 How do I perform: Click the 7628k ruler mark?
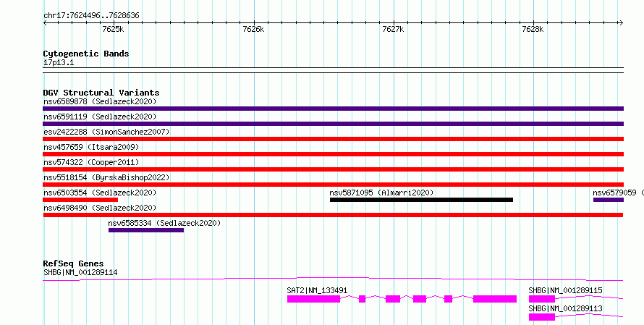pyautogui.click(x=533, y=29)
